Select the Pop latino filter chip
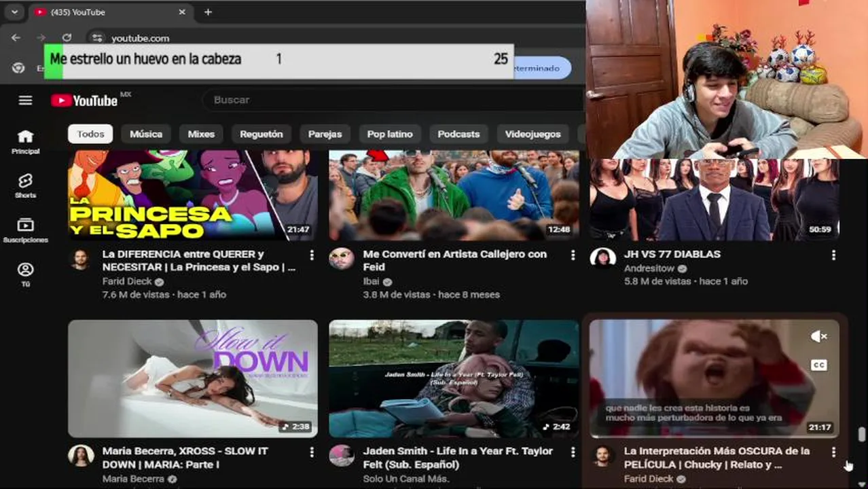Screen dimensions: 868x489 [390, 134]
